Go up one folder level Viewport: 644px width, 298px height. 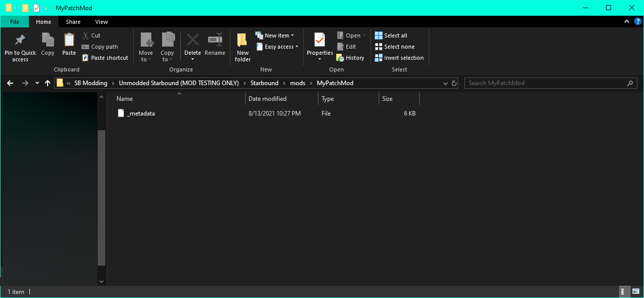48,83
